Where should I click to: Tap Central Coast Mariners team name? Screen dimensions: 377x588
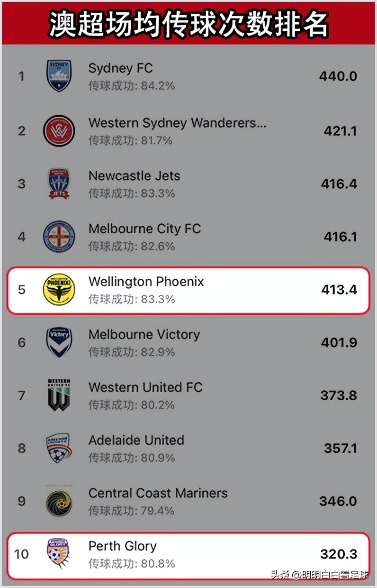coord(158,493)
